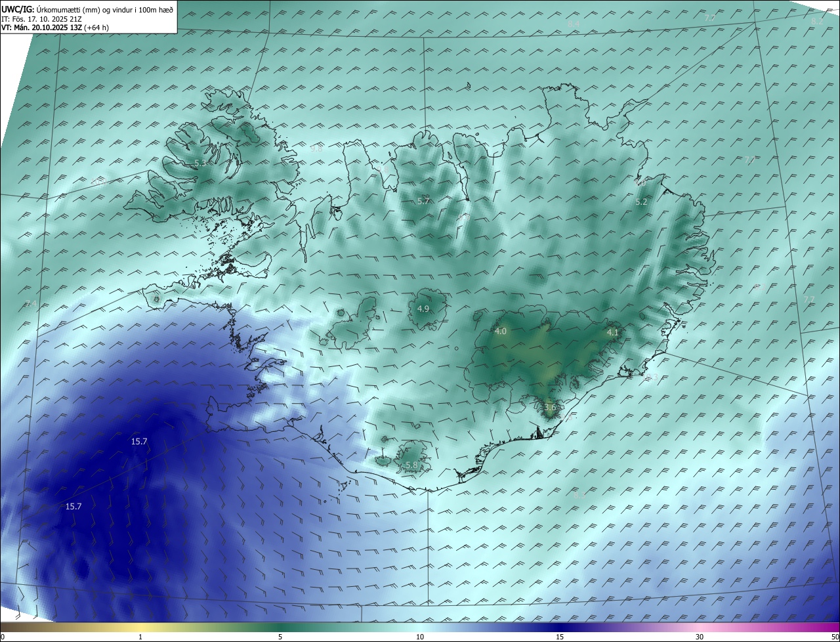Viewport: 840px width, 642px height.
Task: Select the 3.6 value on the map
Action: click(x=550, y=407)
